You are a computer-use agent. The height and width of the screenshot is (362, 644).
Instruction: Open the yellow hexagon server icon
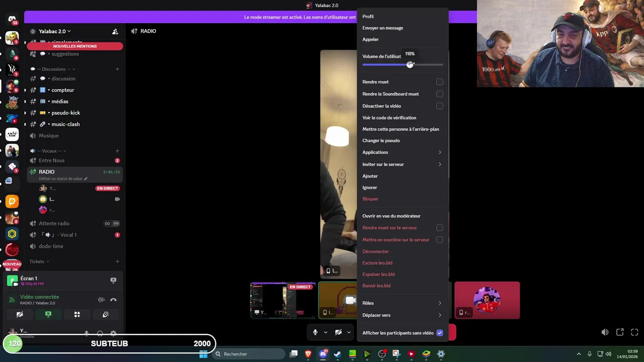tap(12, 234)
